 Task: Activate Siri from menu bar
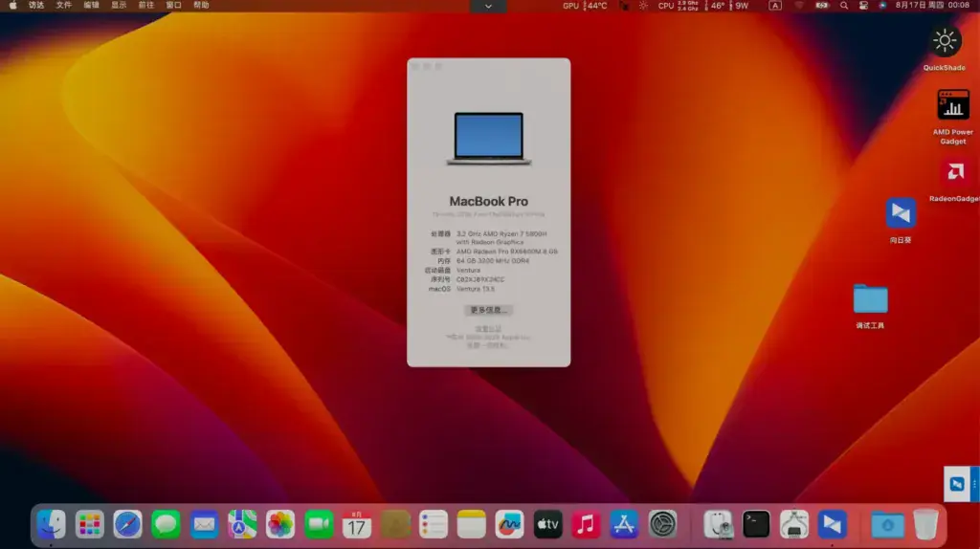click(x=882, y=5)
